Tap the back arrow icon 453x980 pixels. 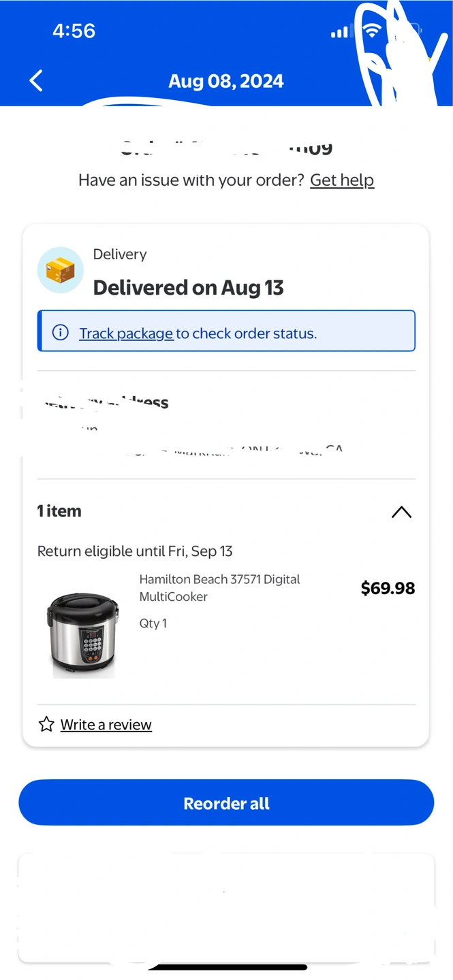[36, 81]
